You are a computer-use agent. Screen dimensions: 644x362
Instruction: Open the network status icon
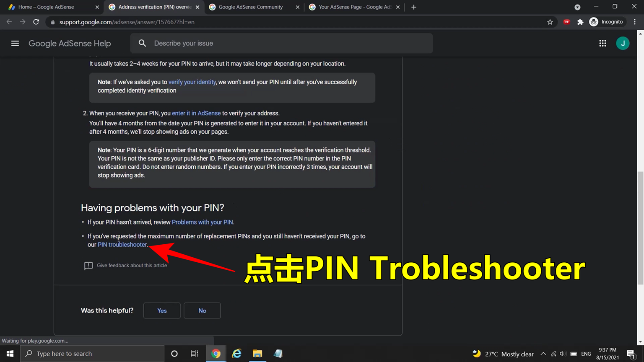tap(553, 354)
